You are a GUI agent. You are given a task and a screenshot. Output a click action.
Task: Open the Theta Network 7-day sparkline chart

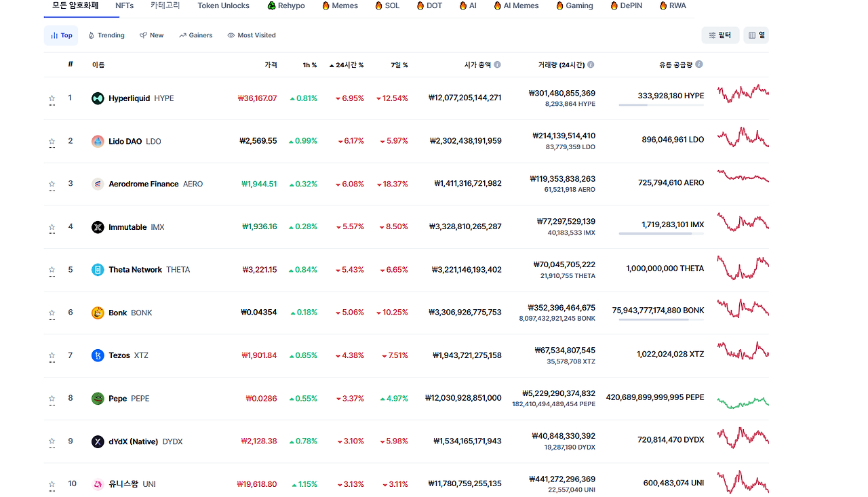(743, 267)
